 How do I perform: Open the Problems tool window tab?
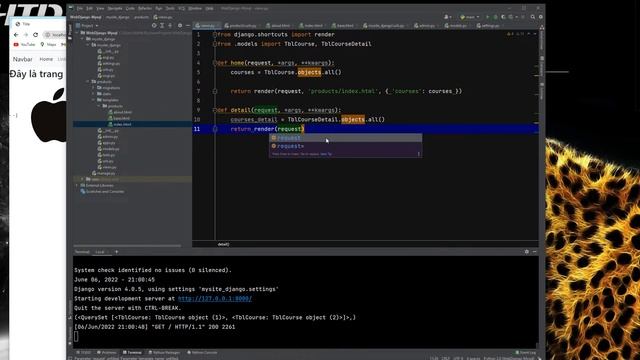click(107, 352)
